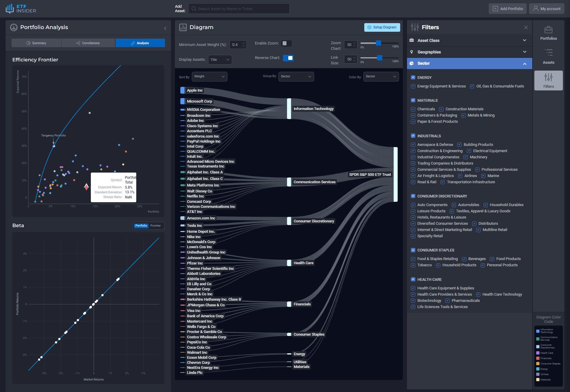Click the Setup Diagram button icon
This screenshot has height=392, width=570.
[369, 28]
